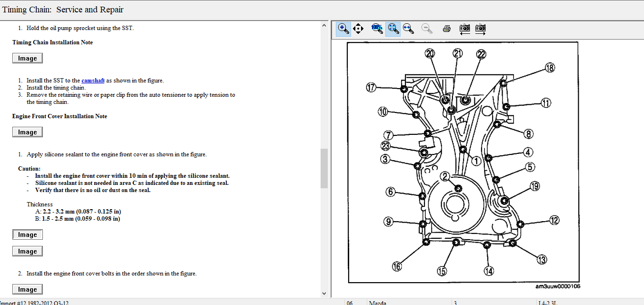This screenshot has height=305, width=644.
Task: Open the camshaft hyperlink
Action: pos(93,81)
